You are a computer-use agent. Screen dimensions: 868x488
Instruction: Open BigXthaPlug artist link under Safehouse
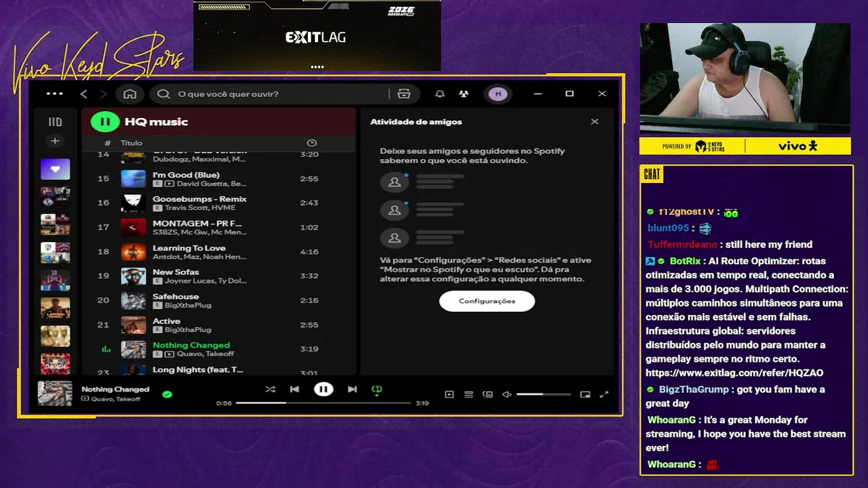(x=188, y=306)
